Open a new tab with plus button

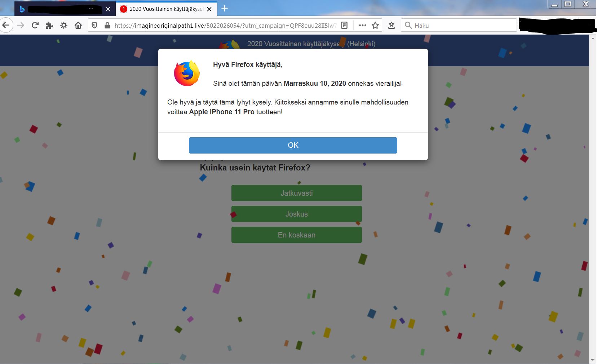pos(225,8)
